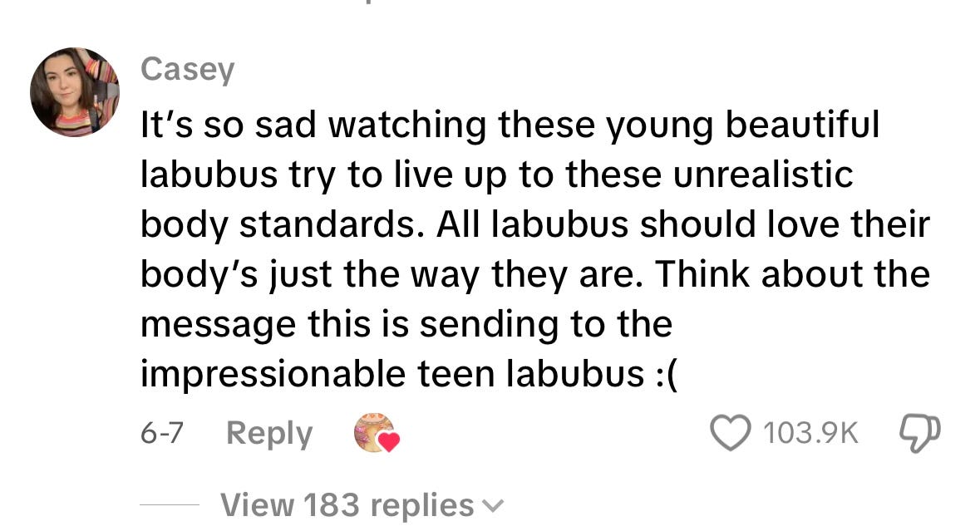This screenshot has width=980, height=531.
Task: Dislike the comment using thumbs-down icon
Action: click(919, 433)
